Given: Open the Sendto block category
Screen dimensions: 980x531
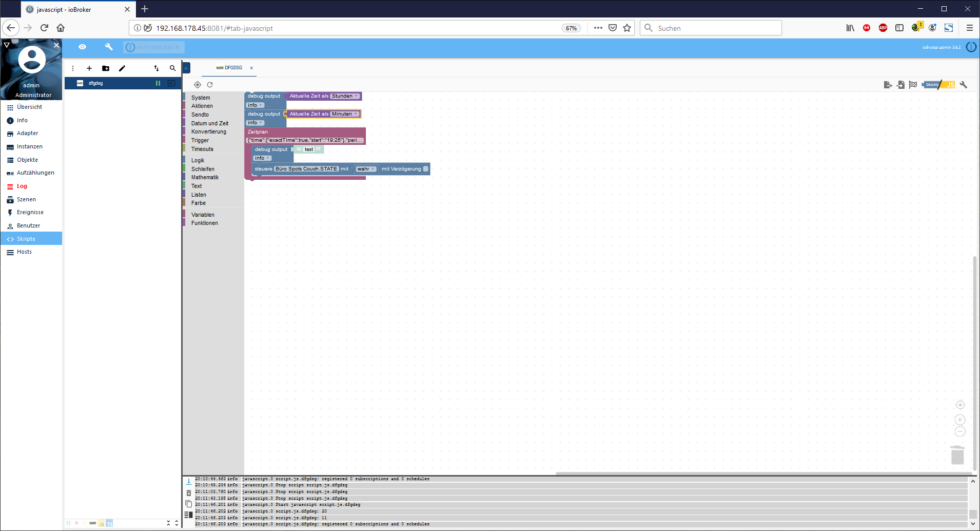Looking at the screenshot, I should tap(200, 115).
